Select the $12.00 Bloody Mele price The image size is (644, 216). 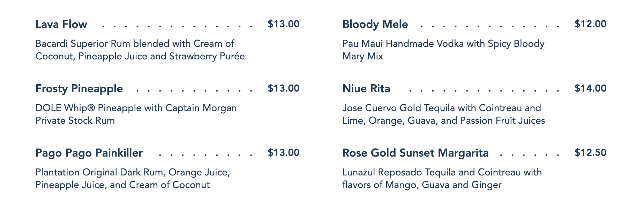590,24
